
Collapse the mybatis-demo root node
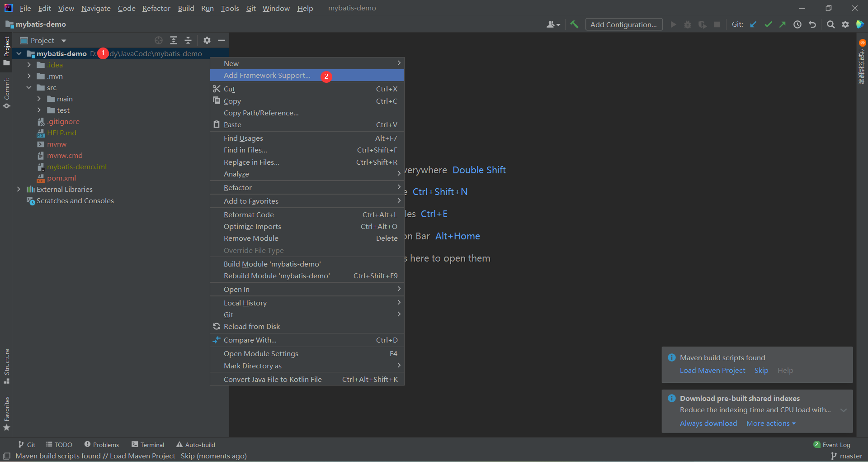[x=19, y=53]
